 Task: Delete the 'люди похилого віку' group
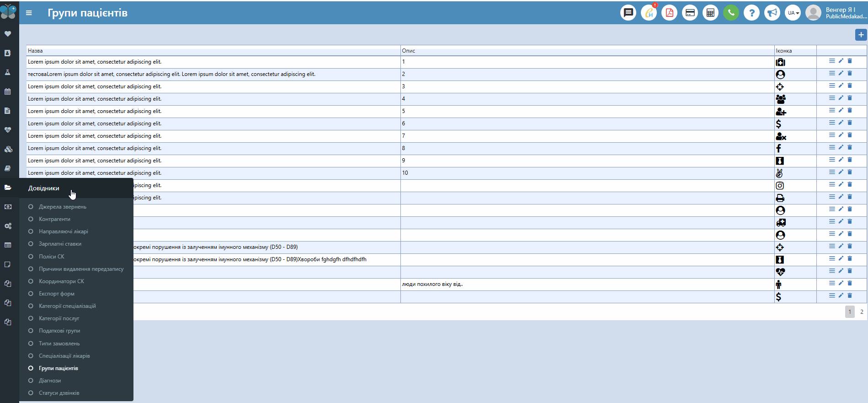tap(850, 283)
